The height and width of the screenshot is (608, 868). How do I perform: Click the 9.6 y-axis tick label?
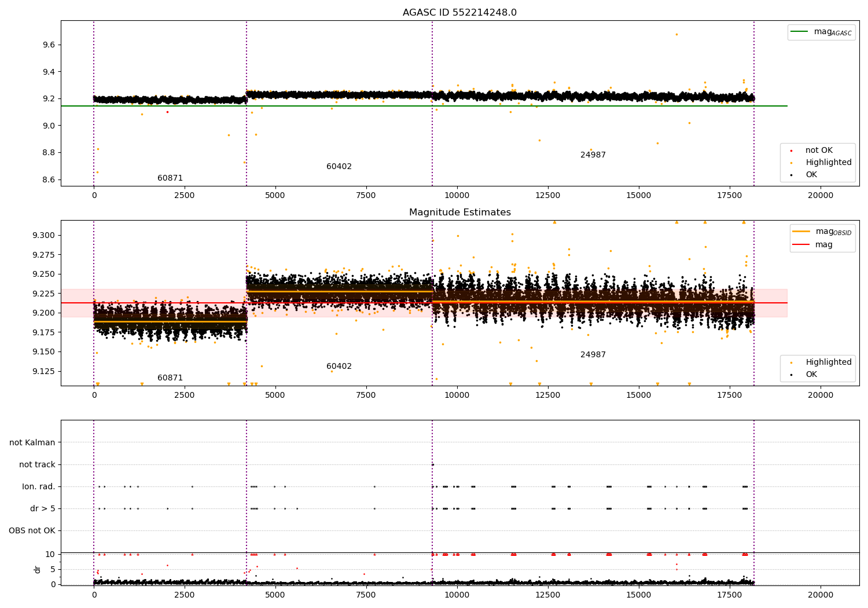coord(49,45)
